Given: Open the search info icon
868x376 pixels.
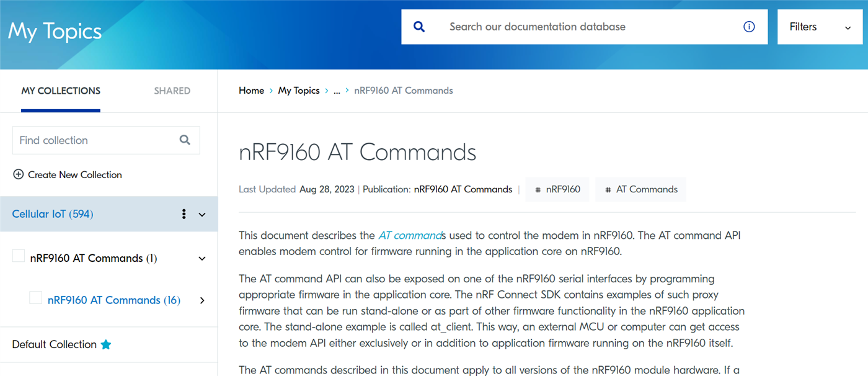Looking at the screenshot, I should pyautogui.click(x=749, y=27).
